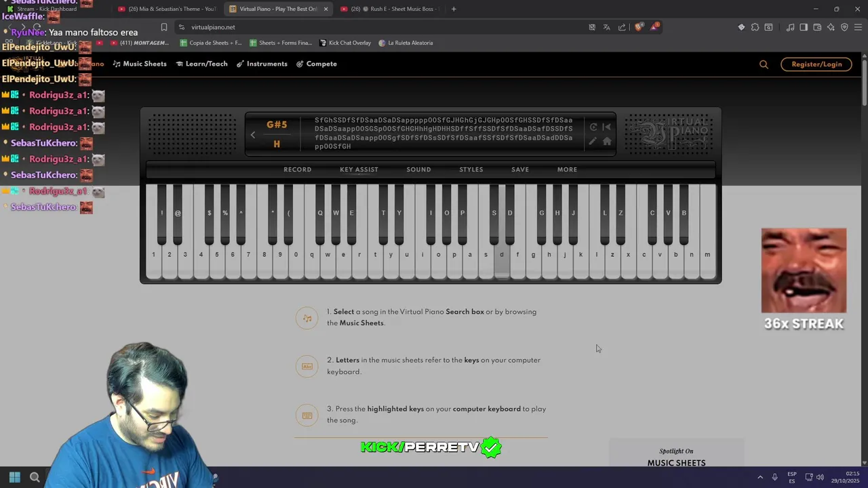Open the STYLES piano menu

coord(471,169)
